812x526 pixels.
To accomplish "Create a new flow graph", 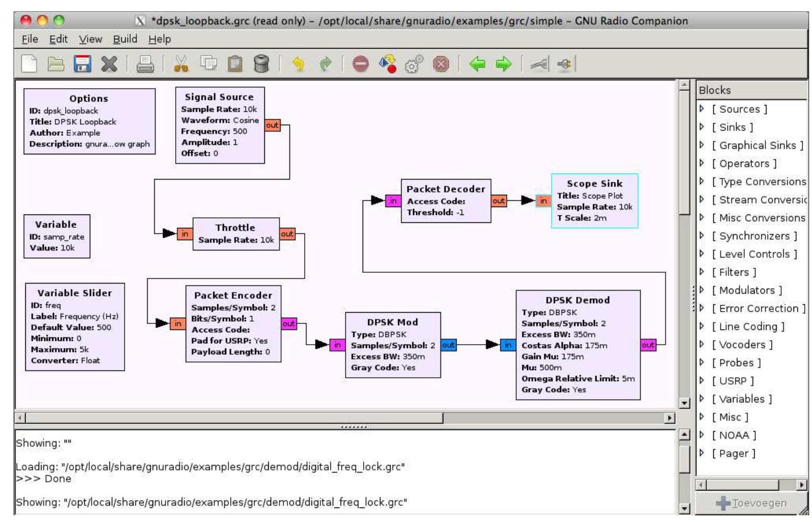I will [29, 64].
